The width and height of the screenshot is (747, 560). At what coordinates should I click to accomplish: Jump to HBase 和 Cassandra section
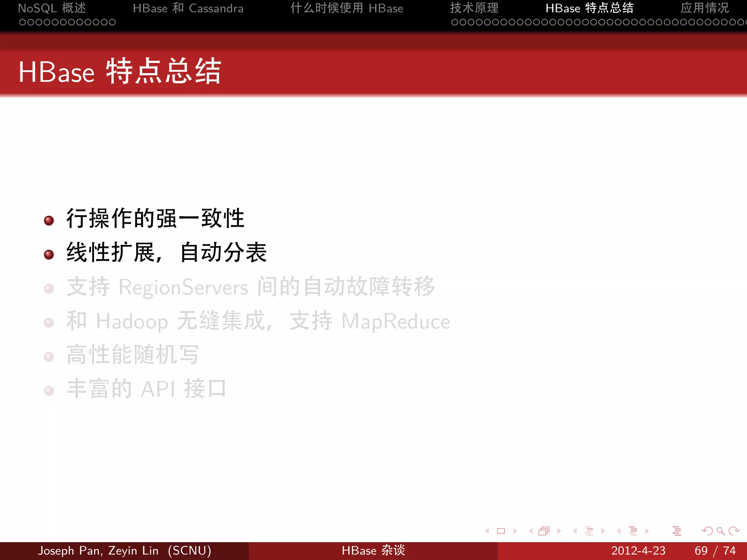pyautogui.click(x=188, y=8)
